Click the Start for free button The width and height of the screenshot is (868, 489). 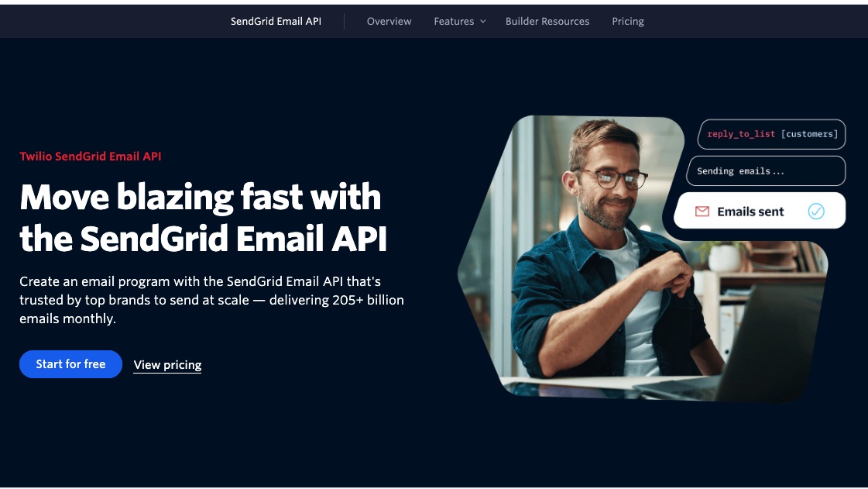[x=71, y=363]
